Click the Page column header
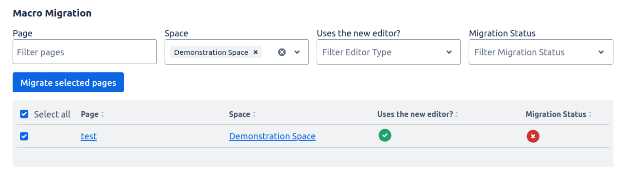 89,115
